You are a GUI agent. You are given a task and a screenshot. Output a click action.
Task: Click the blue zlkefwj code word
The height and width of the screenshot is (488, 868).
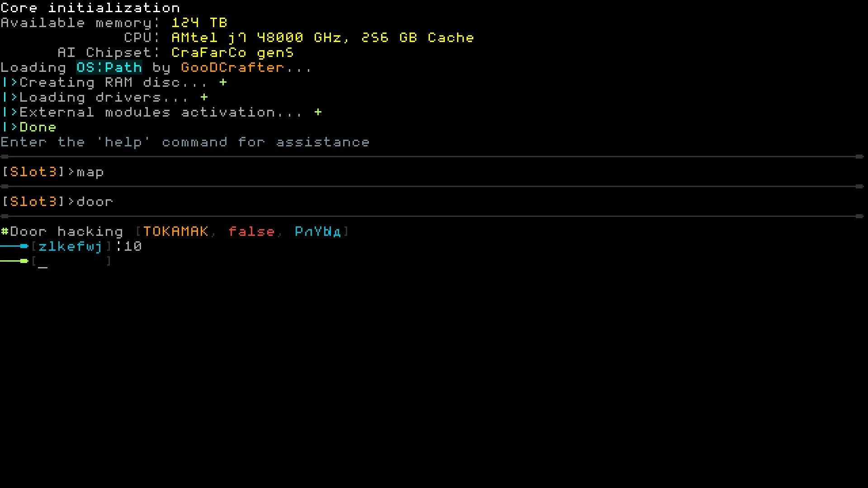coord(71,247)
